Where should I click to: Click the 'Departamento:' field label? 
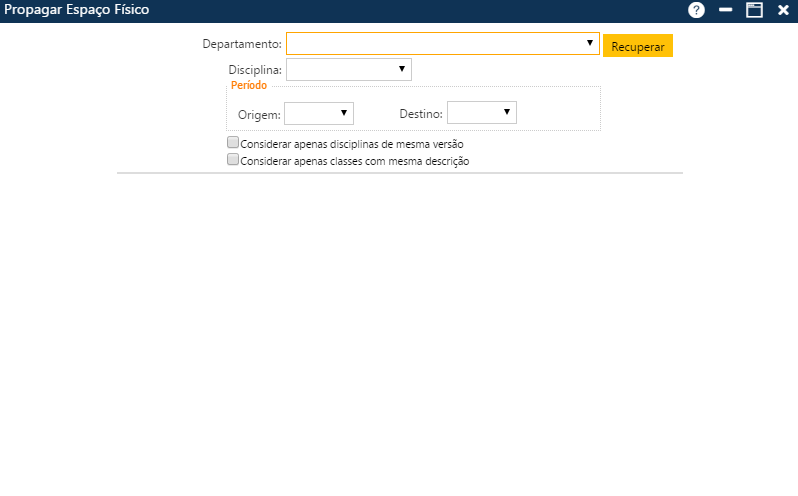tap(241, 45)
